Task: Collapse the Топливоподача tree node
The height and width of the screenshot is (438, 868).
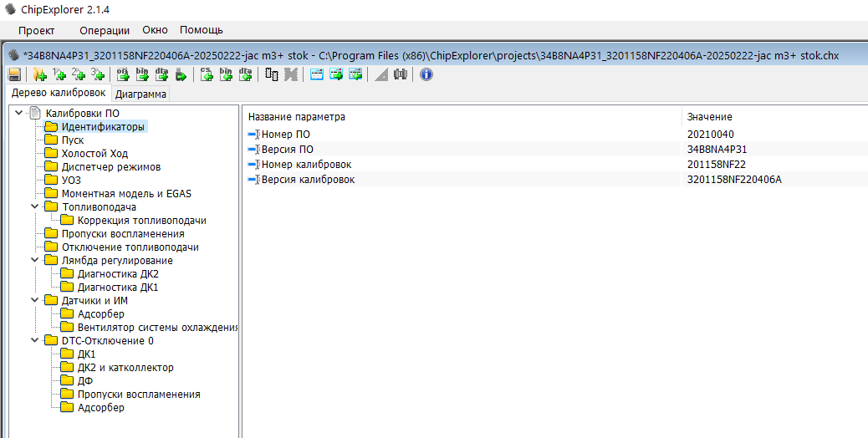Action: (34, 206)
